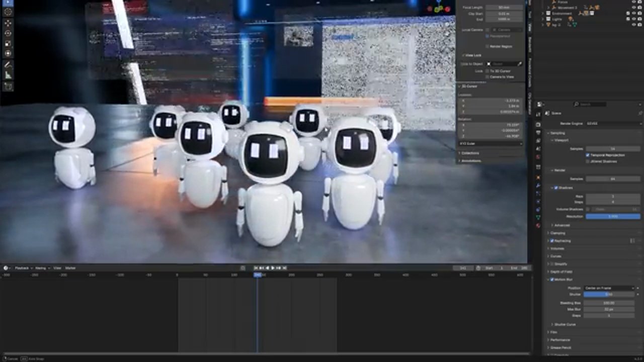Toggle the Motion Blur checkbox
The height and width of the screenshot is (362, 644).
tap(552, 280)
